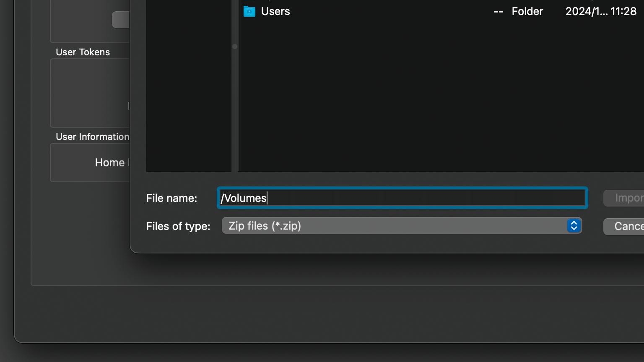Click the size dashes in Users row
Screen dimensions: 644x362
(498, 11)
